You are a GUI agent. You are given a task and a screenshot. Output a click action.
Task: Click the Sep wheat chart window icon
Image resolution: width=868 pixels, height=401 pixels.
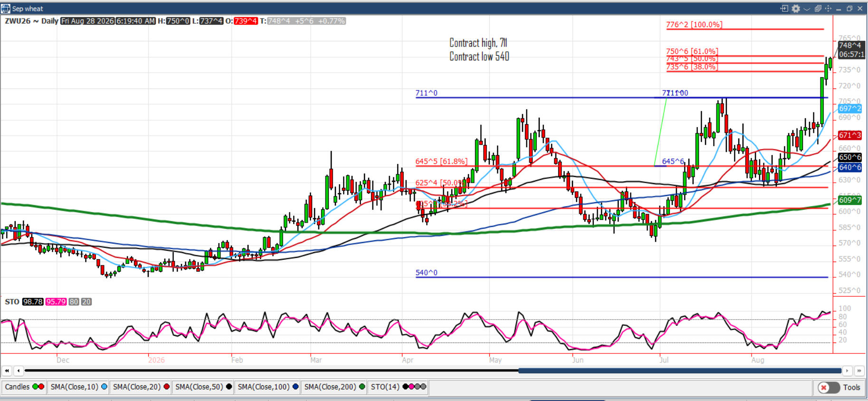tap(6, 9)
